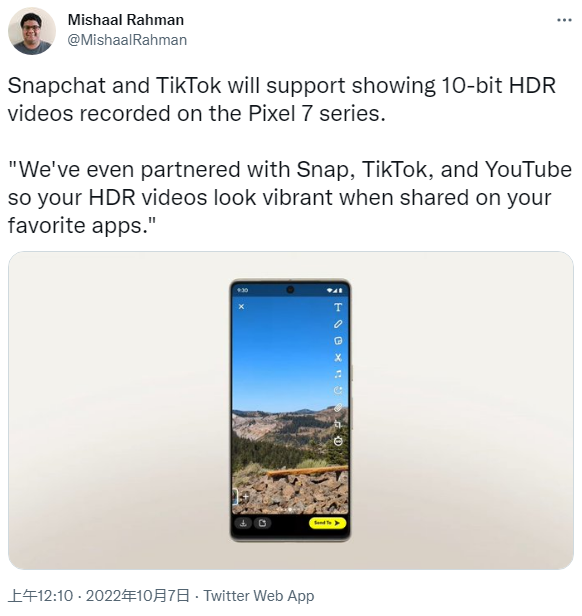The height and width of the screenshot is (616, 582).
Task: Select the pencil draw tool icon
Action: (x=338, y=324)
